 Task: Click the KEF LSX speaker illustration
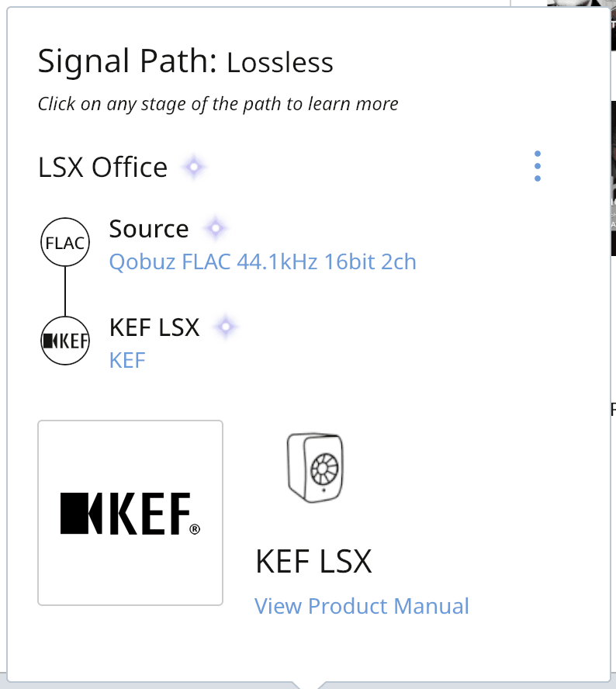click(314, 468)
